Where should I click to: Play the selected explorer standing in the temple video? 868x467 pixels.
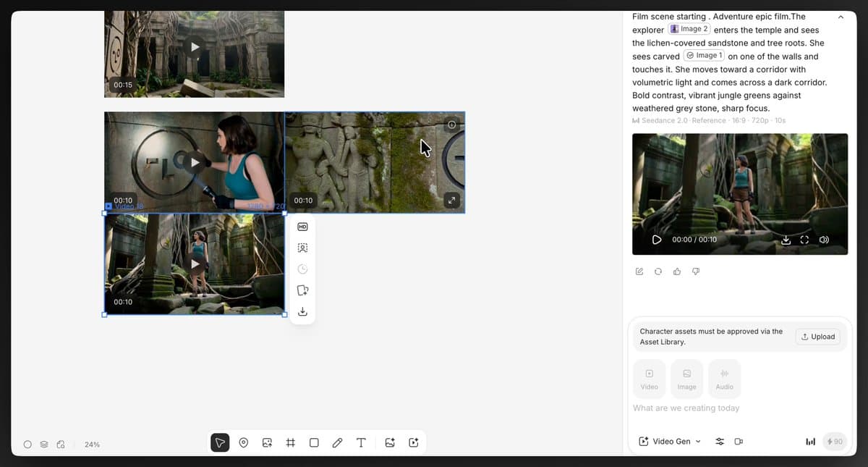coord(194,264)
